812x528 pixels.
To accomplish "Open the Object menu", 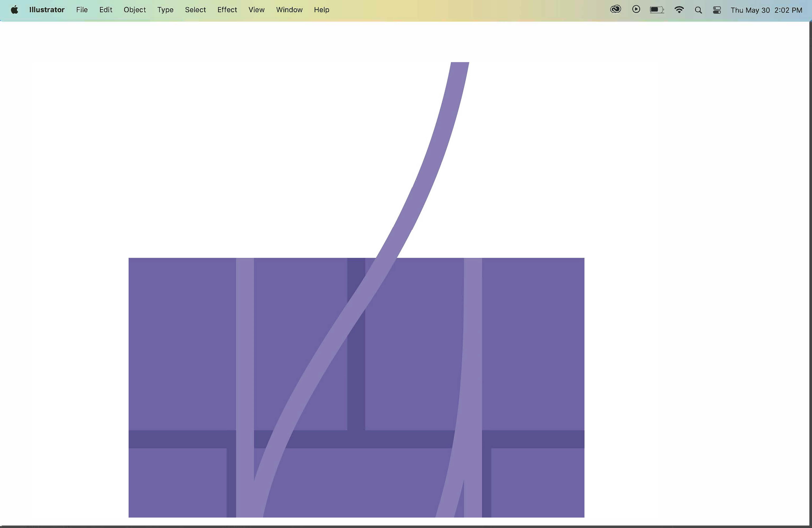I will pos(134,10).
